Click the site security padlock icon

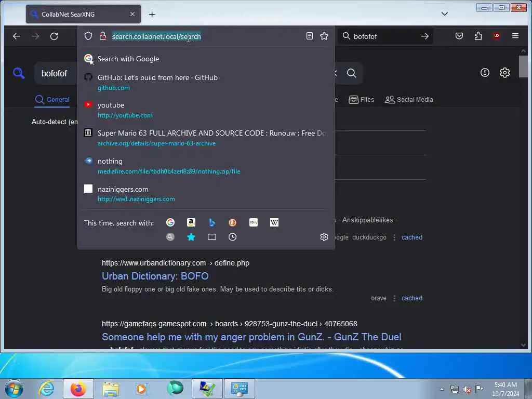[x=103, y=36]
